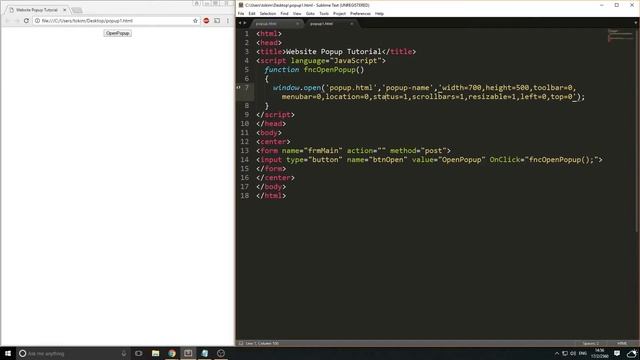Open the taskbar clock and date
640x360 pixels.
coord(600,353)
